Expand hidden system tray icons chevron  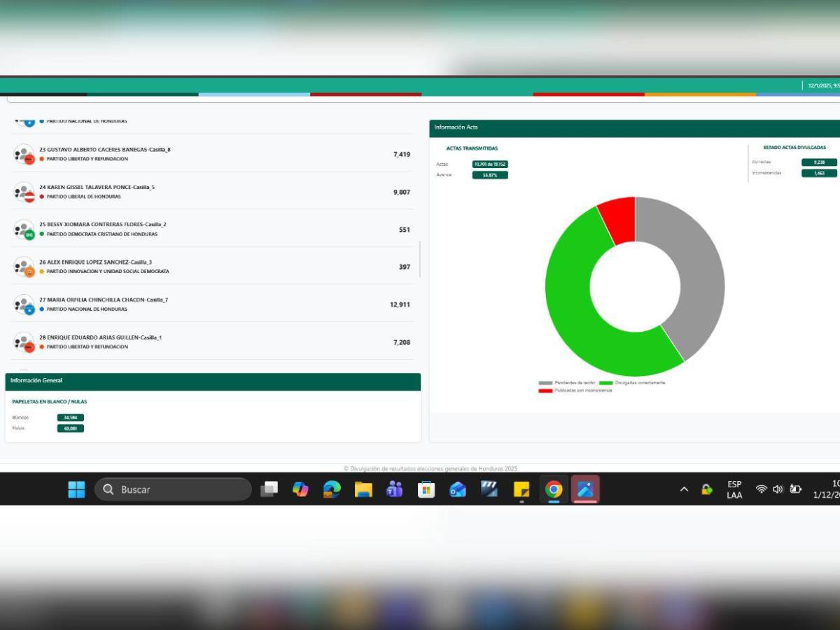pos(684,489)
